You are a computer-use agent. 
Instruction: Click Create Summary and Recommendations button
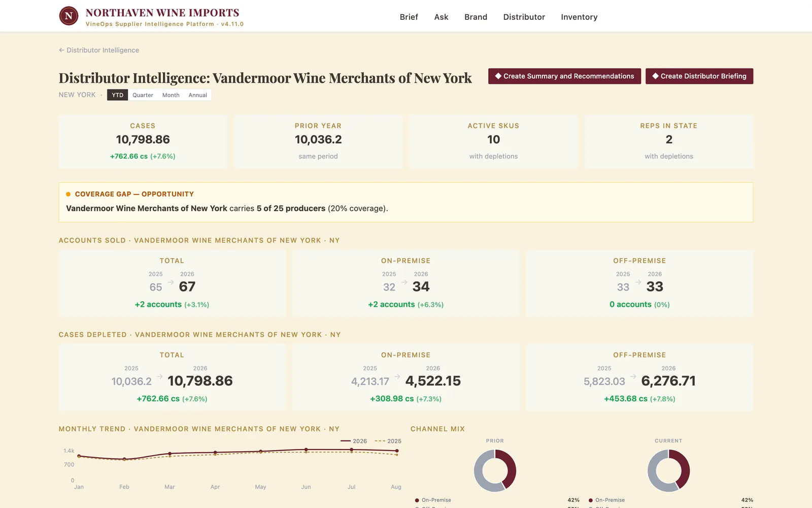click(x=564, y=76)
